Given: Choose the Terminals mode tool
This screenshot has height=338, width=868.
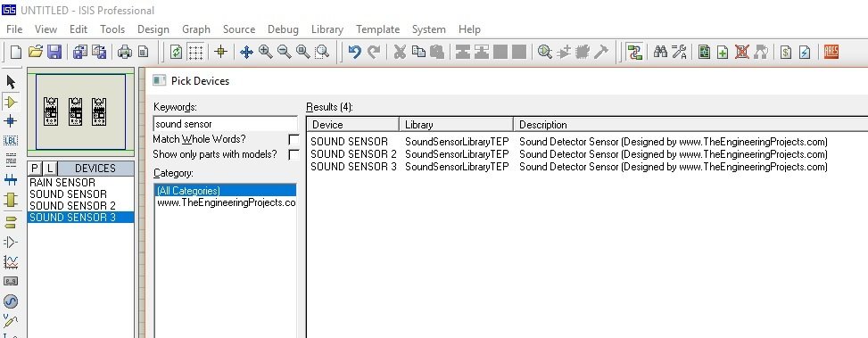Looking at the screenshot, I should click(11, 222).
